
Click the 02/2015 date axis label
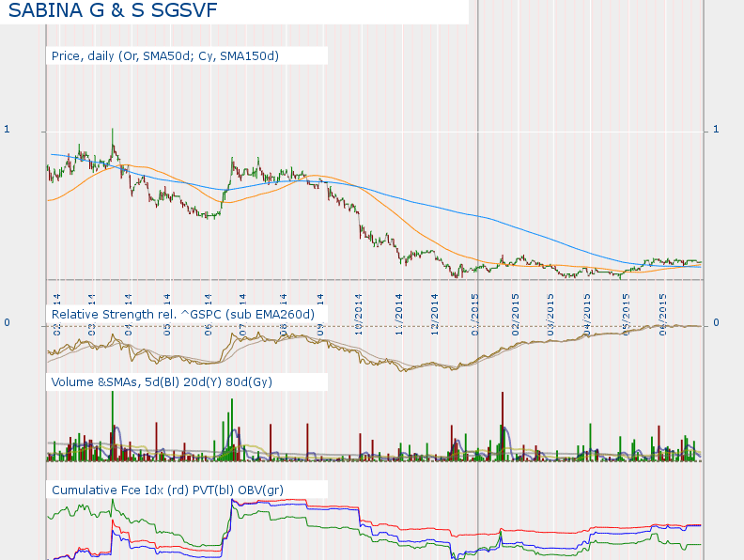point(516,315)
